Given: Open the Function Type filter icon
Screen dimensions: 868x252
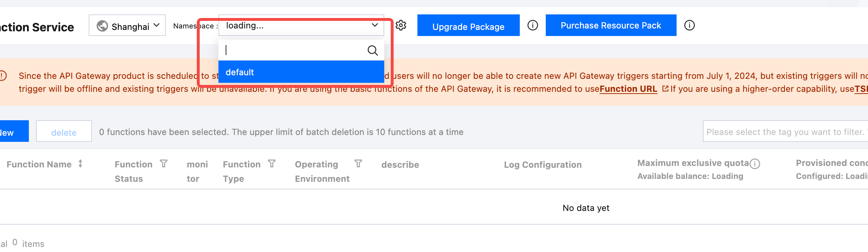Looking at the screenshot, I should coord(272,164).
